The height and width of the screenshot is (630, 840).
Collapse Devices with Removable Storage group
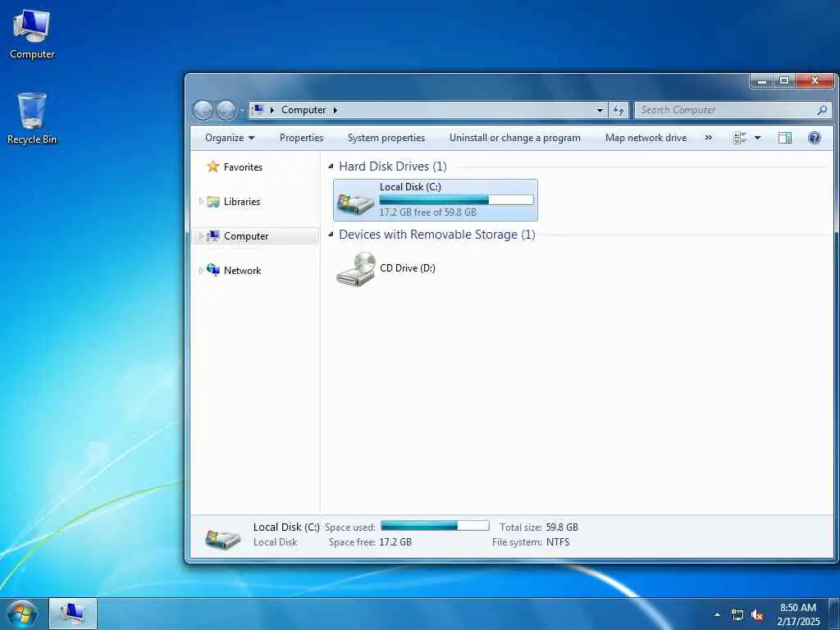point(331,234)
